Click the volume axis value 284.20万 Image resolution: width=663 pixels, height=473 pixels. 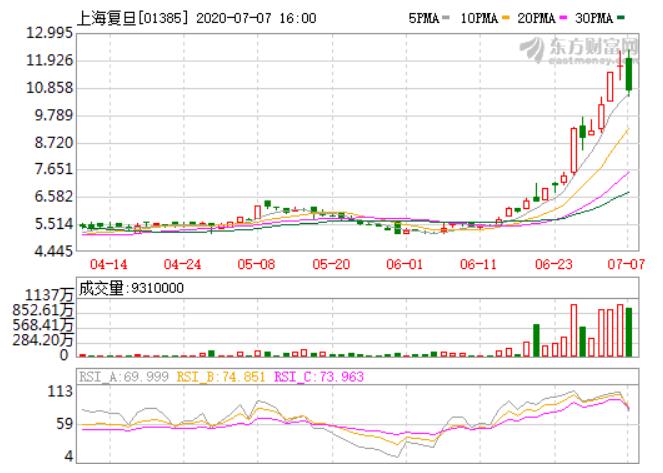tap(43, 339)
